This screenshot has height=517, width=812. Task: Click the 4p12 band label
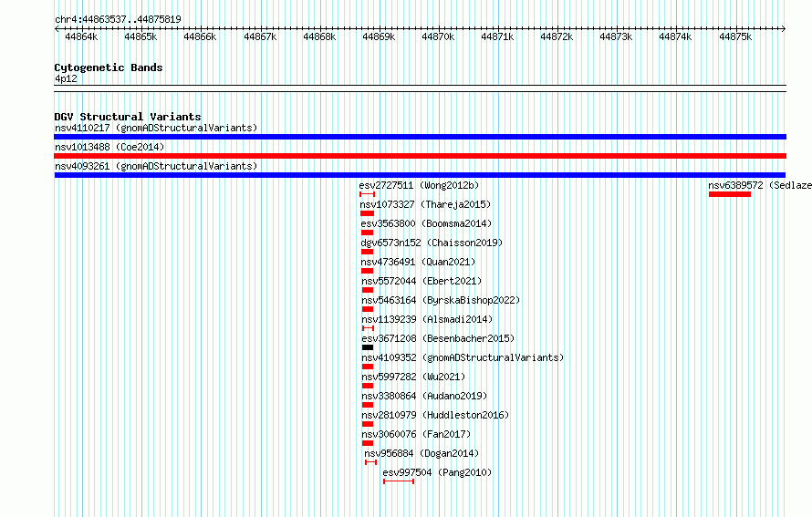point(66,78)
